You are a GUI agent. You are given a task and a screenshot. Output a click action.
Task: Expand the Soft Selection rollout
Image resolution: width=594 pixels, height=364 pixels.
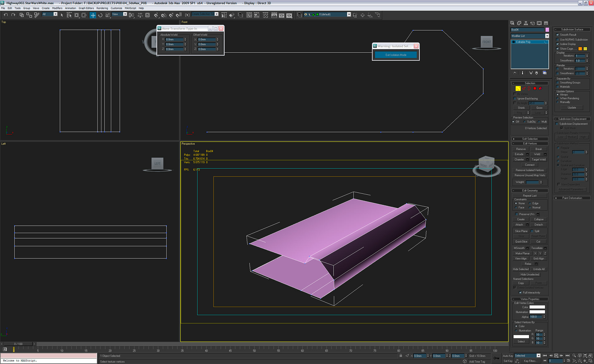pyautogui.click(x=530, y=139)
